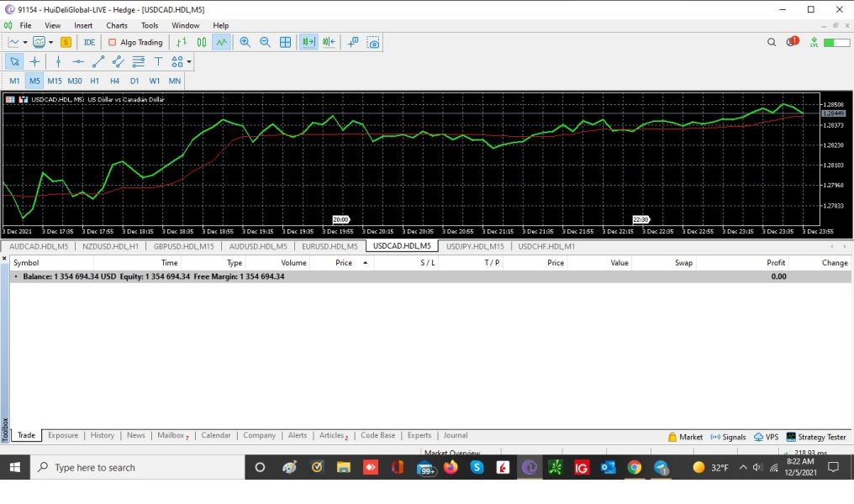Select the crosshair cursor tool

34,61
